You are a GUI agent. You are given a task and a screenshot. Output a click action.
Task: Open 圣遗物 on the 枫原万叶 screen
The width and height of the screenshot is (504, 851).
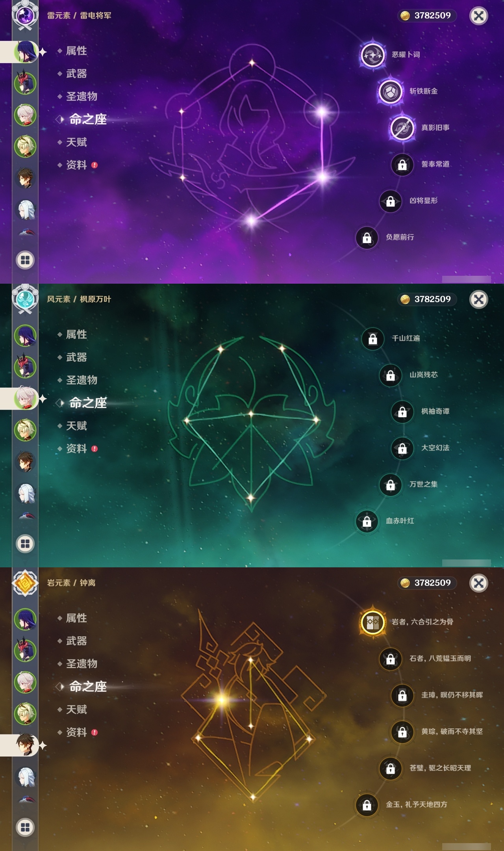[x=82, y=380]
